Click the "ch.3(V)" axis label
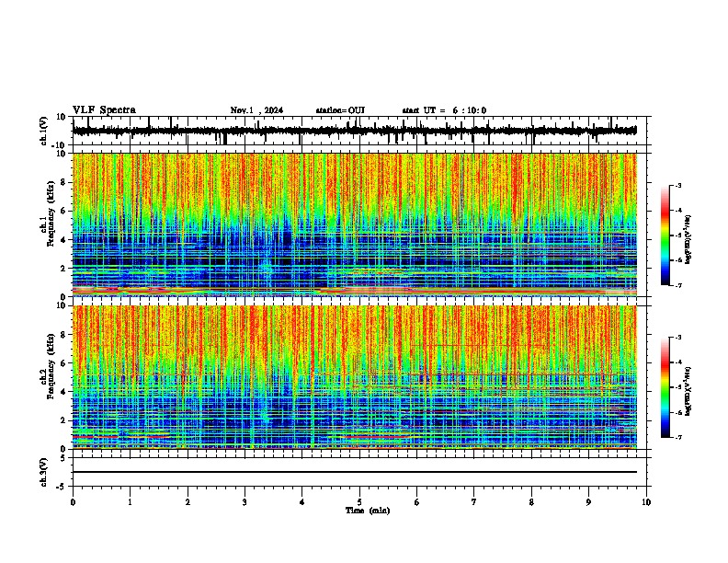This screenshot has height=563, width=728. pos(44,472)
